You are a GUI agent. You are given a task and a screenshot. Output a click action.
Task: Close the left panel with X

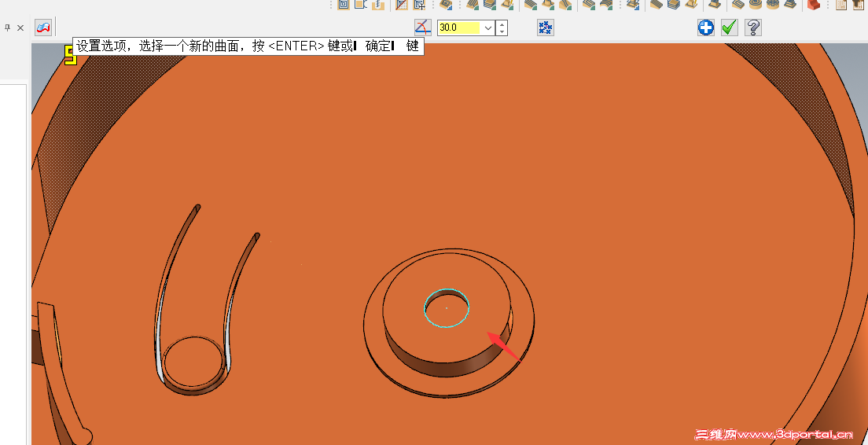tap(20, 28)
